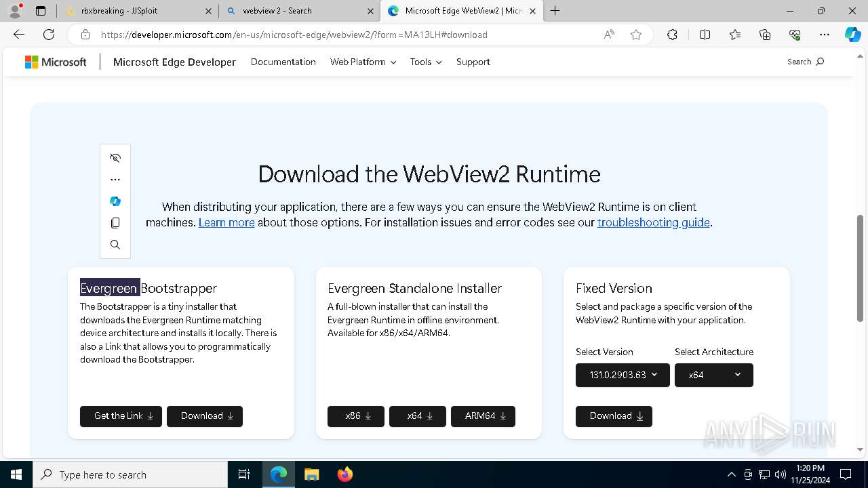
Task: Expand the Web Platform menu
Action: 363,62
